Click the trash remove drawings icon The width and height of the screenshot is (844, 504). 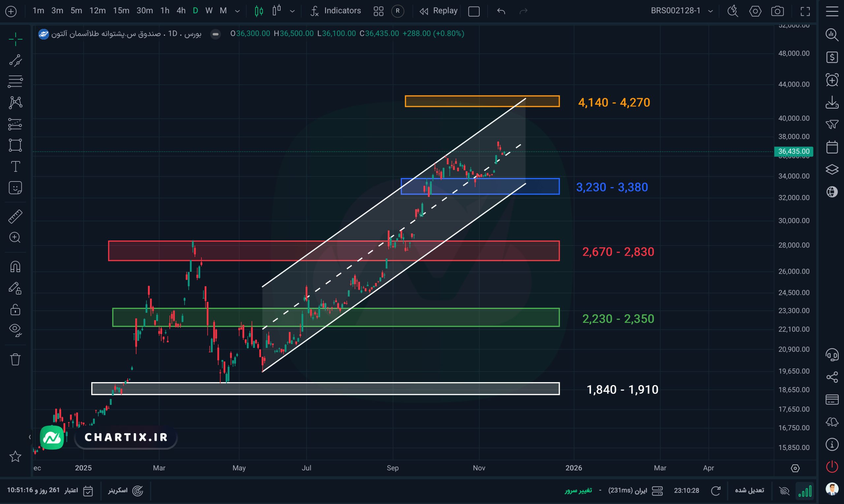tap(15, 359)
